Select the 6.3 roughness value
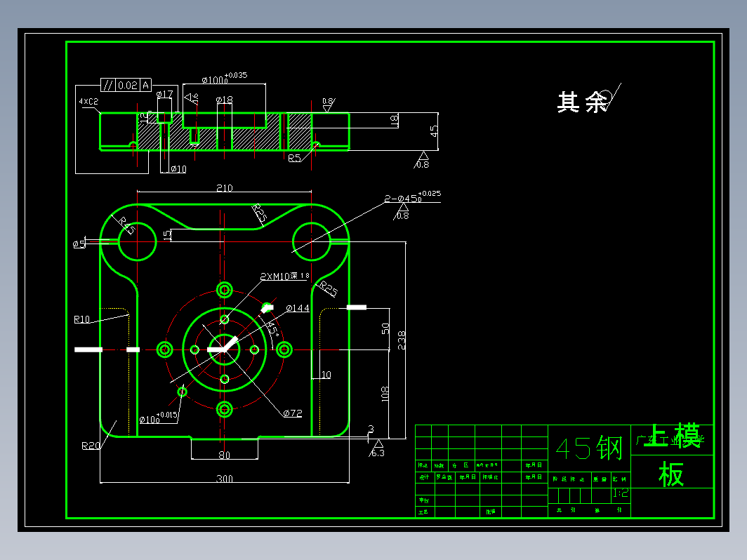This screenshot has width=747, height=560. (378, 453)
